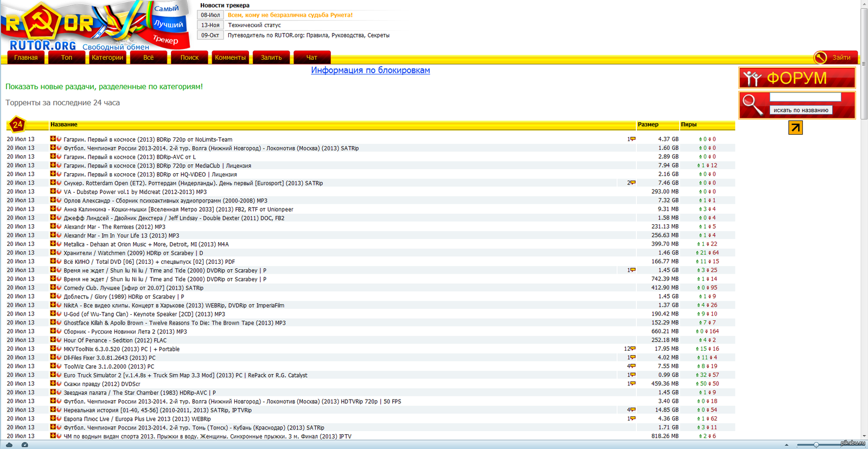
Task: Open comments icon on ToolWiz Care row
Action: (x=633, y=366)
